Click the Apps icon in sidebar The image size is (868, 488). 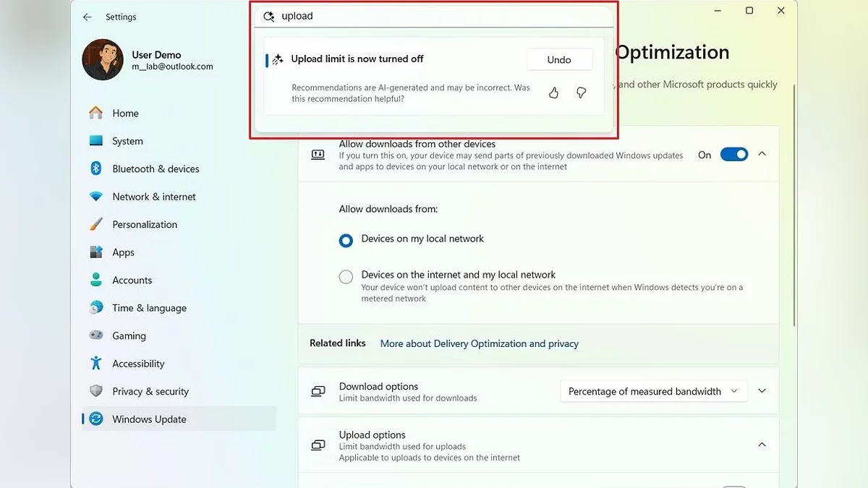(x=95, y=252)
